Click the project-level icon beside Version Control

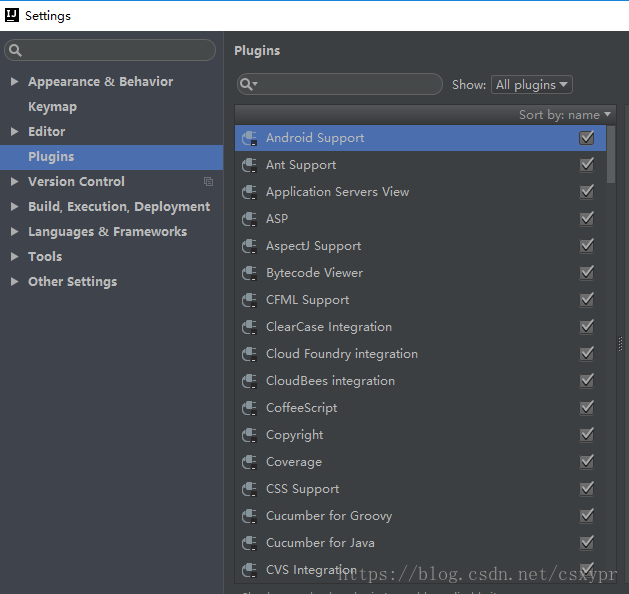tap(208, 182)
